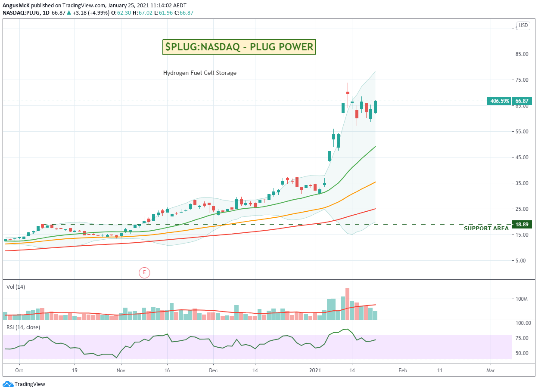Click the Mar date on the time axis
The image size is (538, 392).
[x=490, y=370]
